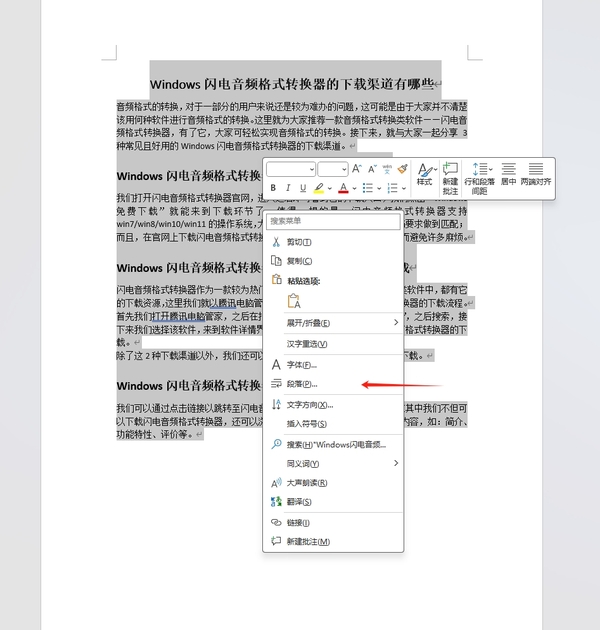Toggle underline formatting in mini toolbar
Viewport: 600px width, 630px height.
[x=303, y=188]
